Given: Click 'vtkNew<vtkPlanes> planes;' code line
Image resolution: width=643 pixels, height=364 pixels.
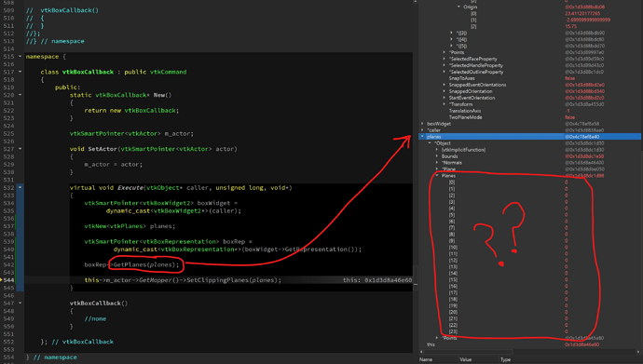Looking at the screenshot, I should (130, 226).
